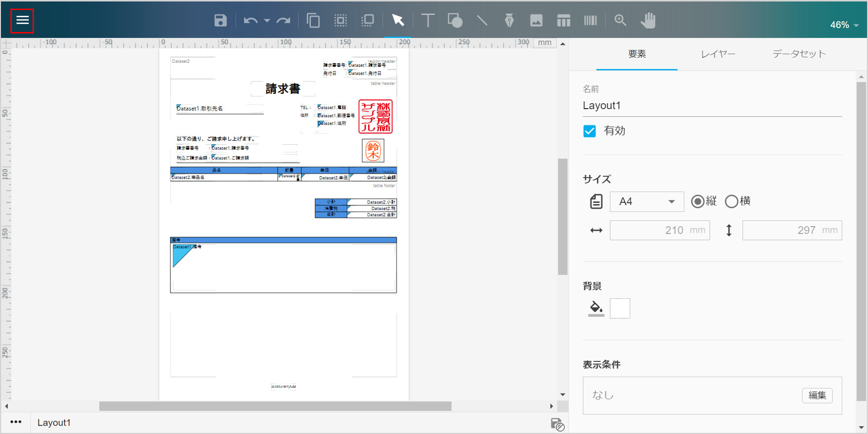Expand the undo history dropdown arrow
The height and width of the screenshot is (434, 868).
(267, 20)
